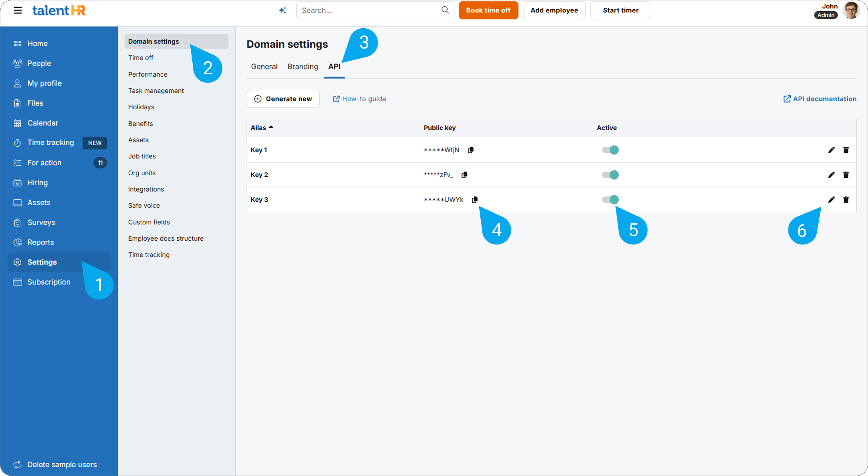
Task: Edit Key 2 with pencil icon
Action: coord(831,175)
